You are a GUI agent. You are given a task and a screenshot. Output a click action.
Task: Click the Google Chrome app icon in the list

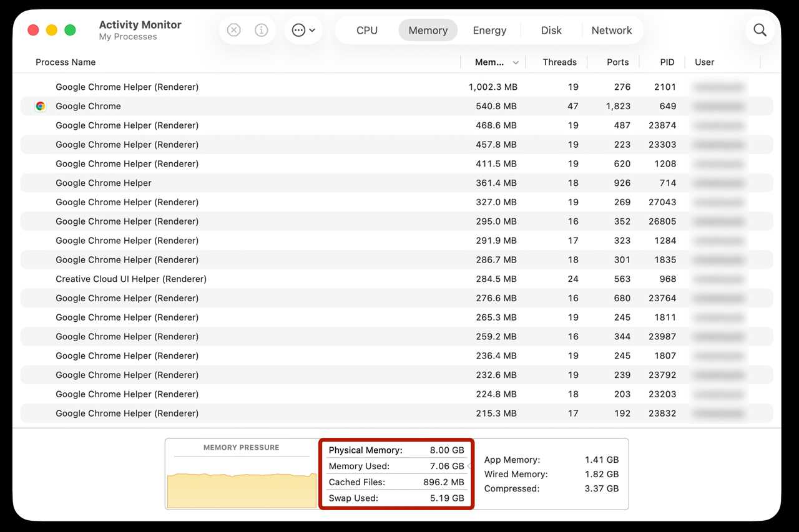40,106
